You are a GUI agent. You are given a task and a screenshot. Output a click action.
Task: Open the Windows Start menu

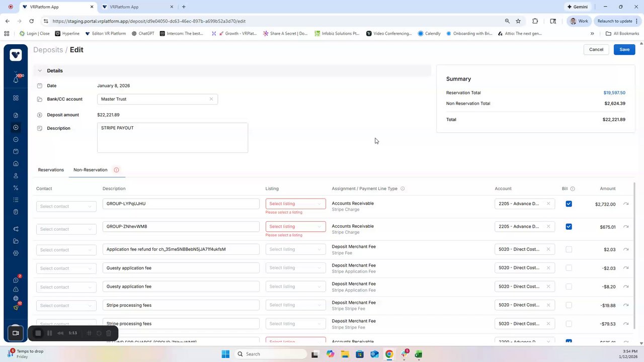(225, 354)
